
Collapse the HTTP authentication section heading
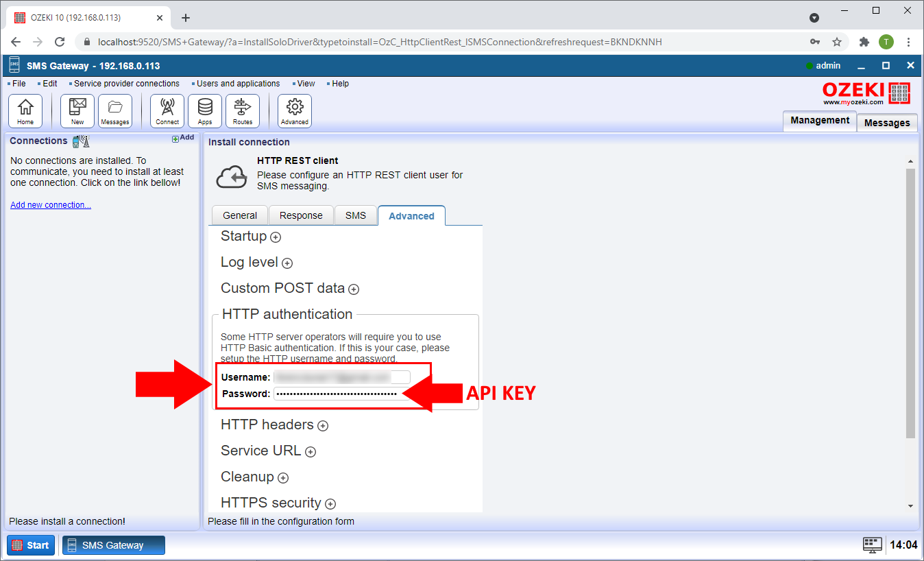pos(287,314)
